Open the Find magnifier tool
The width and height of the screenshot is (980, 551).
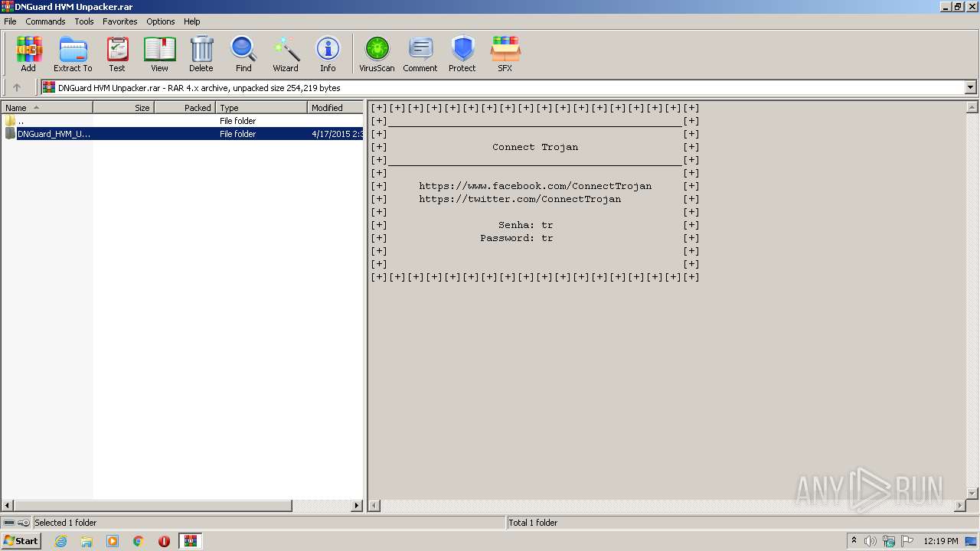[243, 54]
